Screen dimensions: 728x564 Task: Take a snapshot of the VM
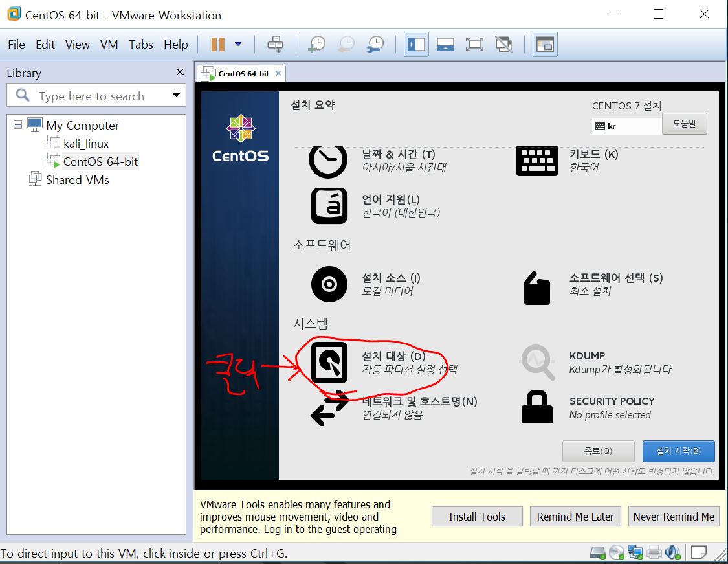tap(317, 45)
